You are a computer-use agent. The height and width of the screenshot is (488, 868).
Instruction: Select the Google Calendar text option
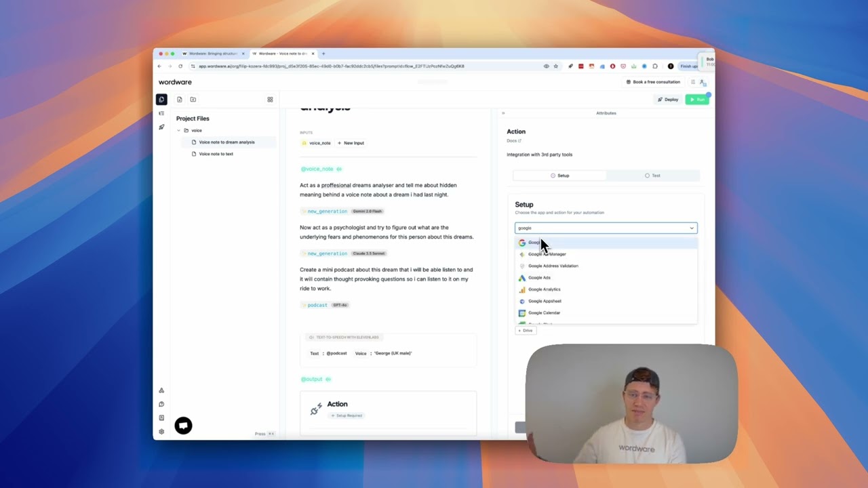coord(544,313)
